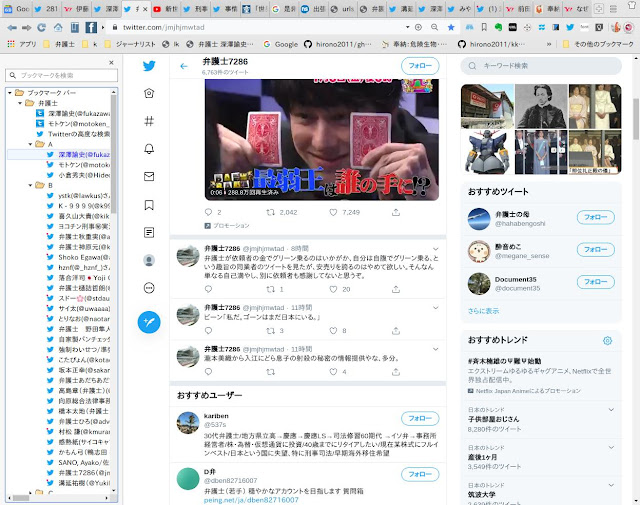The image size is (640, 505).
Task: Compose a new tweet via the blue feather button
Action: [x=149, y=322]
